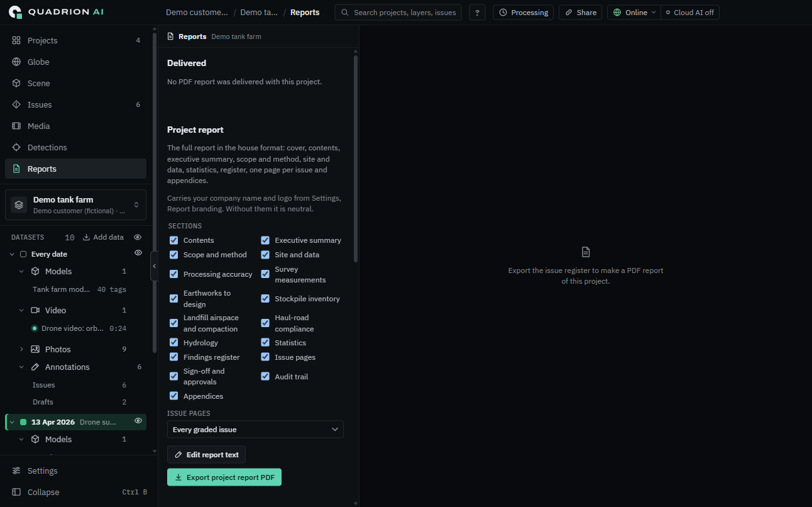Open the Globe view
Image resolution: width=812 pixels, height=507 pixels.
click(x=75, y=62)
